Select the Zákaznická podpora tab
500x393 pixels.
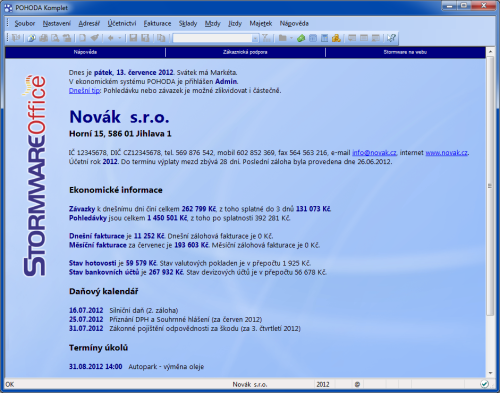point(245,52)
